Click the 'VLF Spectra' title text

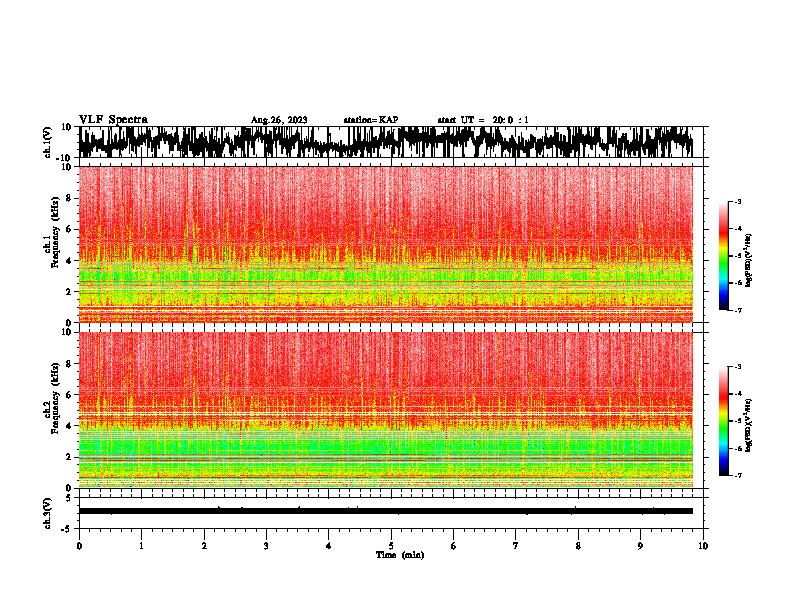click(113, 120)
